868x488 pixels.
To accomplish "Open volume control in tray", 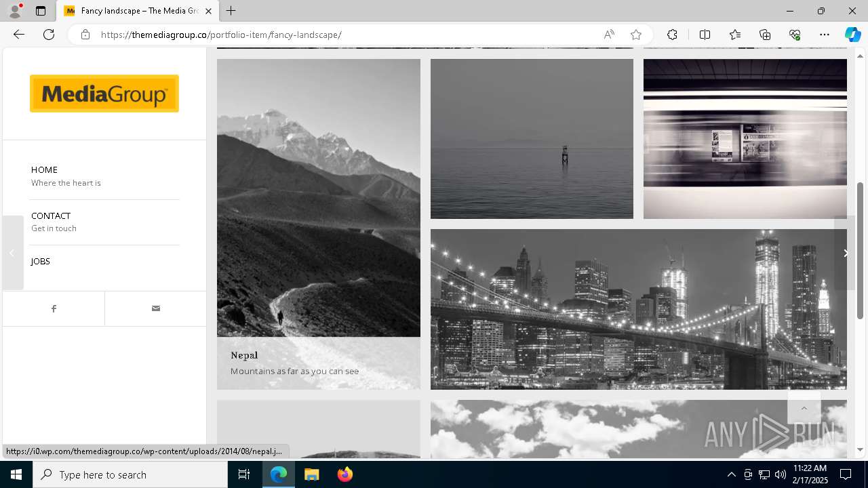I will click(780, 474).
